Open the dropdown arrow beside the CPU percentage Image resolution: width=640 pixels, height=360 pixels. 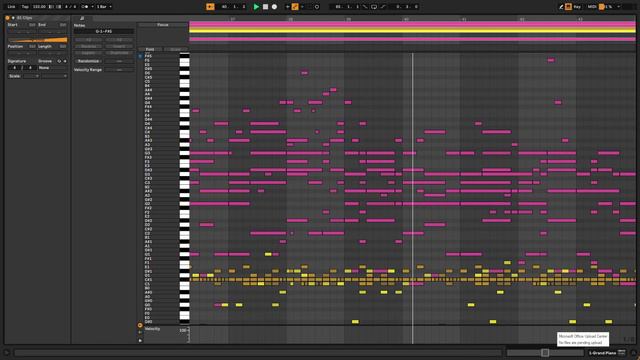pos(619,7)
